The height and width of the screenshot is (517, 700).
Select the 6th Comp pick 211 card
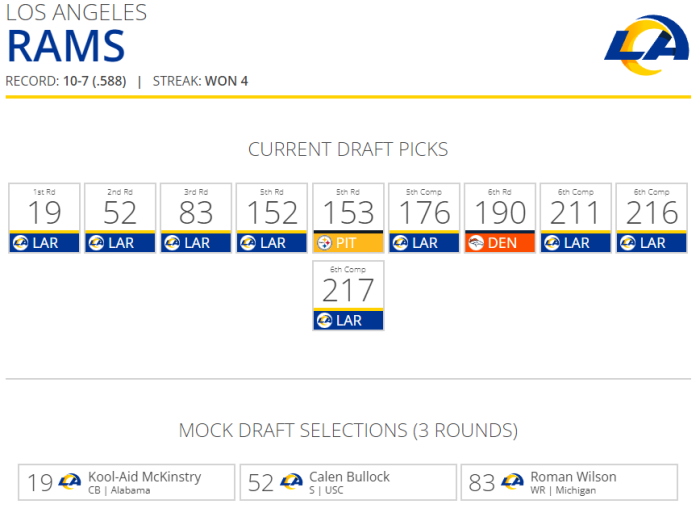pyautogui.click(x=577, y=212)
